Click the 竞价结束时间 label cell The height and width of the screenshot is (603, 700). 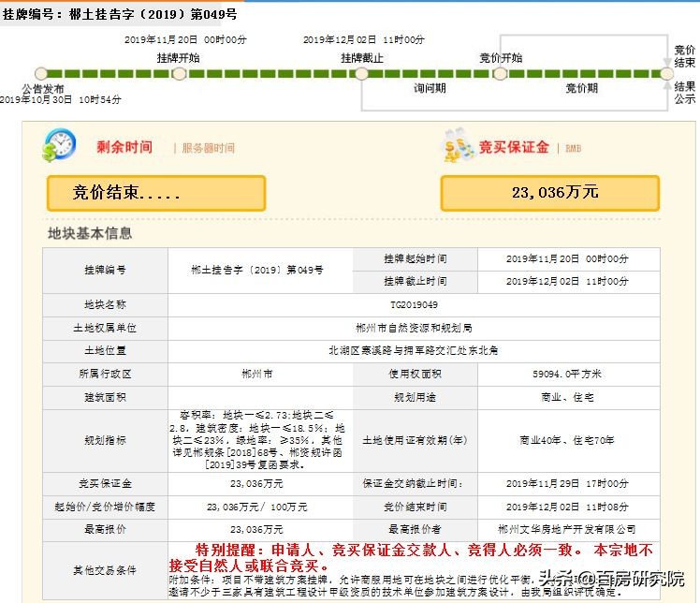416,507
